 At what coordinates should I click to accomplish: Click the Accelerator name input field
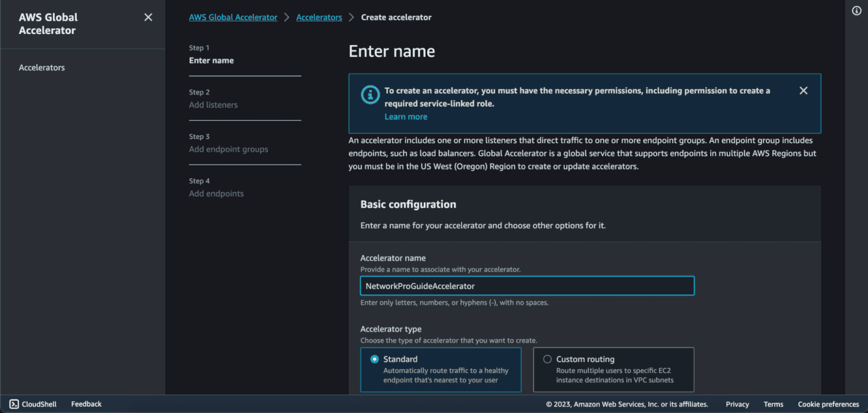527,286
